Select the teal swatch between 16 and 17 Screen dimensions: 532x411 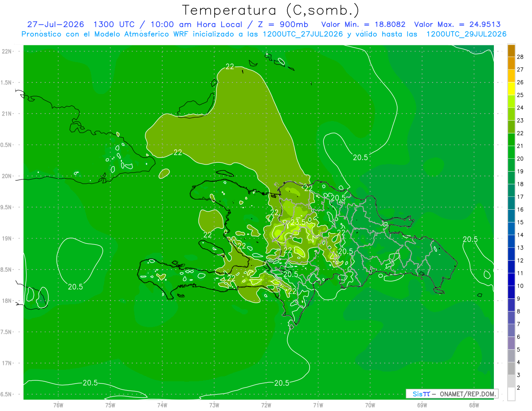(511, 203)
